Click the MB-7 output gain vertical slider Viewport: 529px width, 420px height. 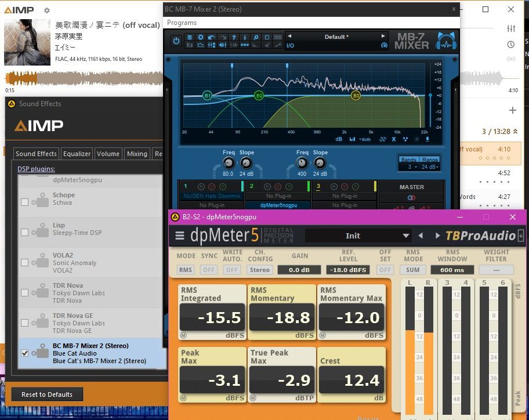(430, 96)
